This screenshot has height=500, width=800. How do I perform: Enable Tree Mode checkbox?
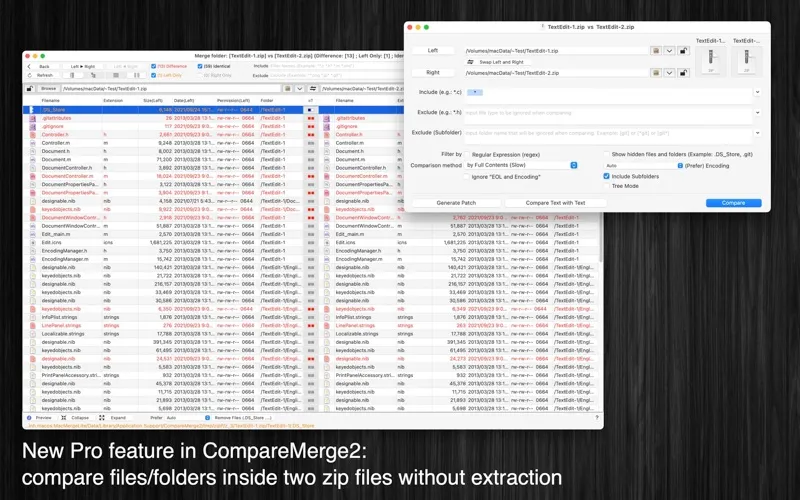[607, 186]
